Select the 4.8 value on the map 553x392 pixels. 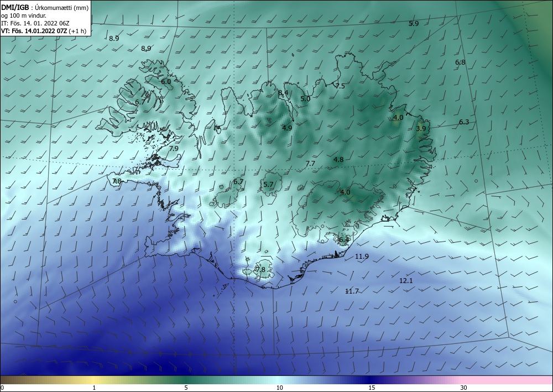pos(338,160)
